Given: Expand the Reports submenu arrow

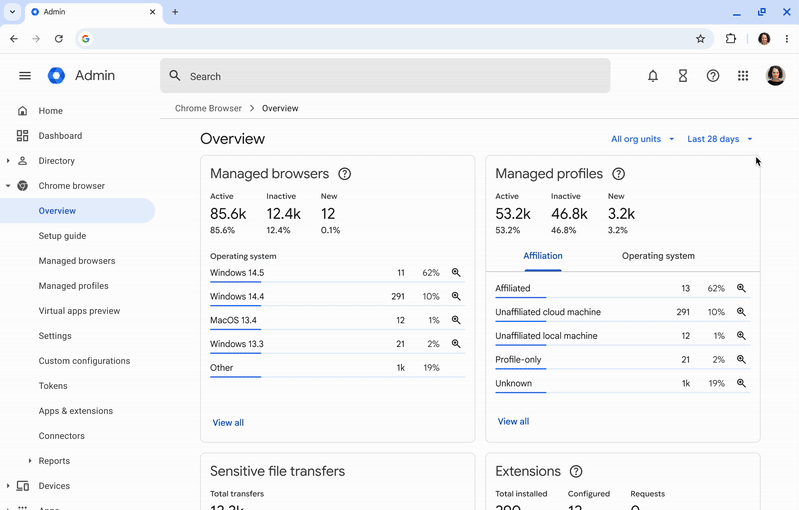Looking at the screenshot, I should [30, 461].
